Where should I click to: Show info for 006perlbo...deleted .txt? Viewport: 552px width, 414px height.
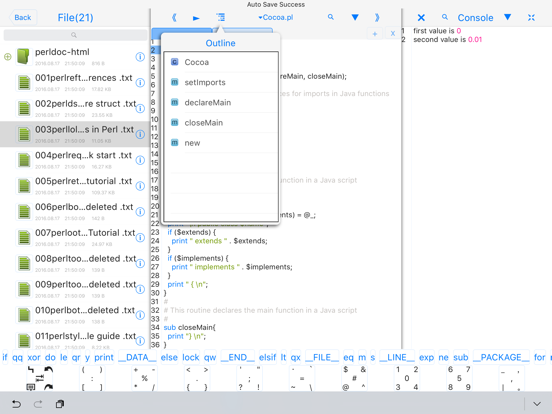coord(140,212)
